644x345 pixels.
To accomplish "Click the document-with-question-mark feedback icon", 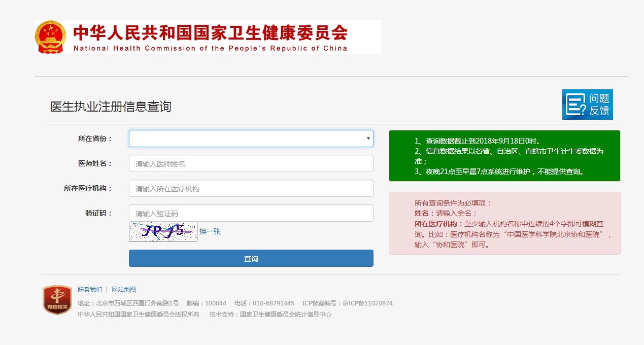I will [x=575, y=105].
